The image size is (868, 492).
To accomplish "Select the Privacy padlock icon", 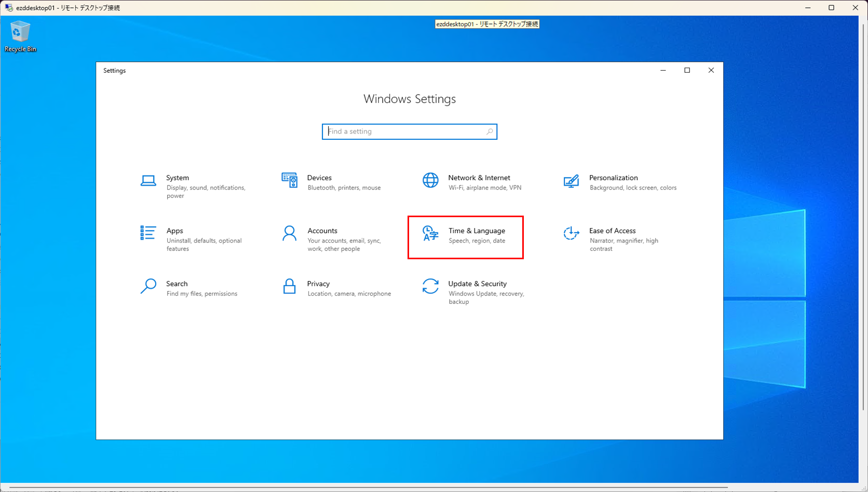I will click(289, 286).
